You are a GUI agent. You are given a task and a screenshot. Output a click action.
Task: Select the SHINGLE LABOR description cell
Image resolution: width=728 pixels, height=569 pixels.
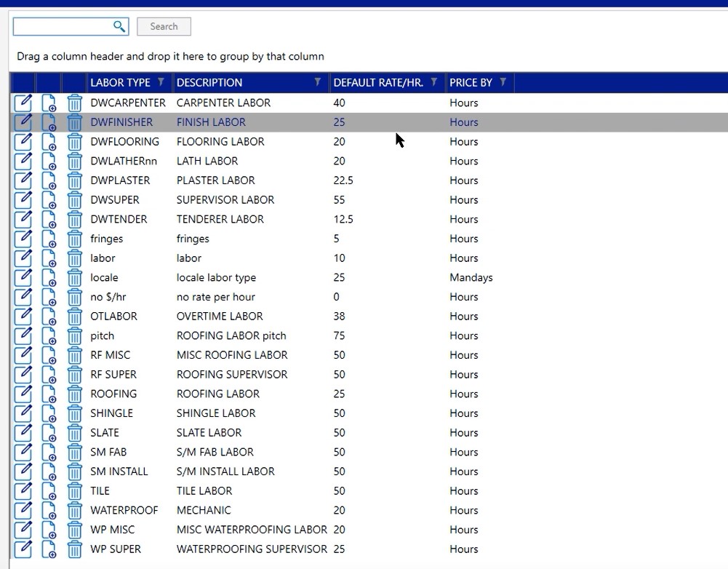point(216,413)
